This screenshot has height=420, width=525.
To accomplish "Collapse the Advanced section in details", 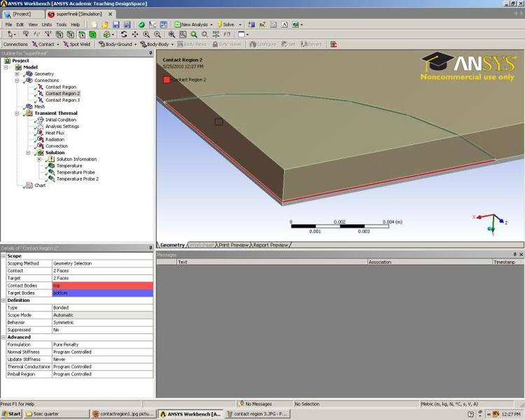I will pos(3,337).
